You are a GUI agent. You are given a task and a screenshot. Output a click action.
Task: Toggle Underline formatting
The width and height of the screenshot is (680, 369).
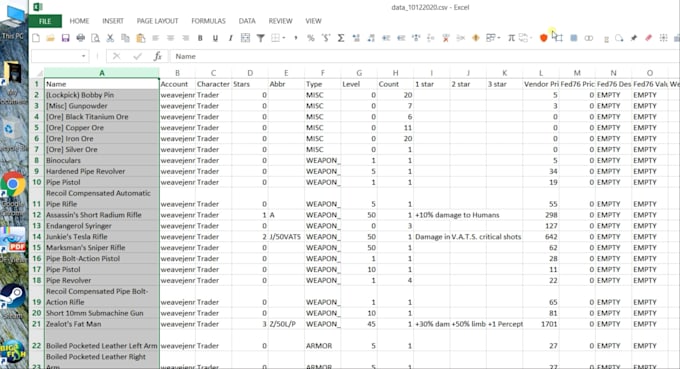tap(215, 38)
